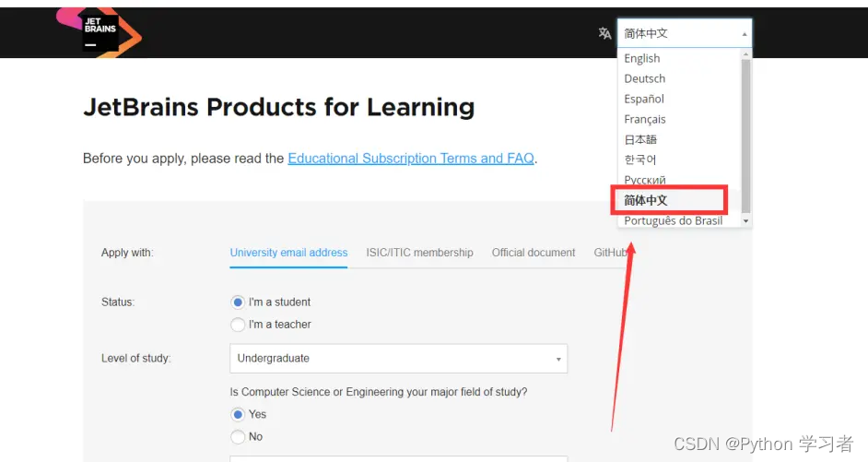Viewport: 868px width, 462px height.
Task: Open the Level of study Undergraduate dropdown
Action: tap(399, 359)
